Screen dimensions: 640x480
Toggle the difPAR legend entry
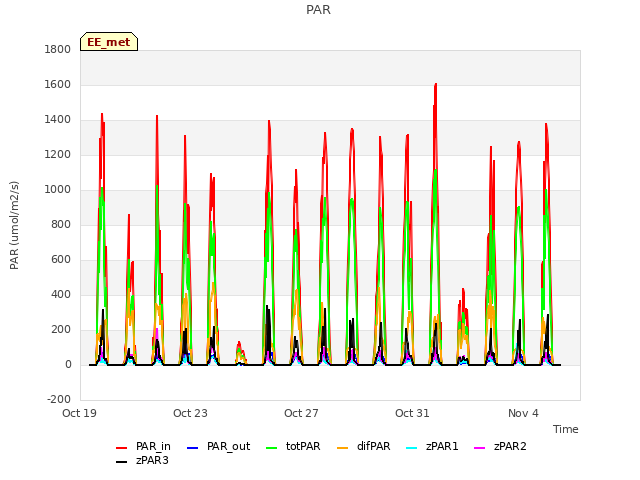click(x=364, y=447)
